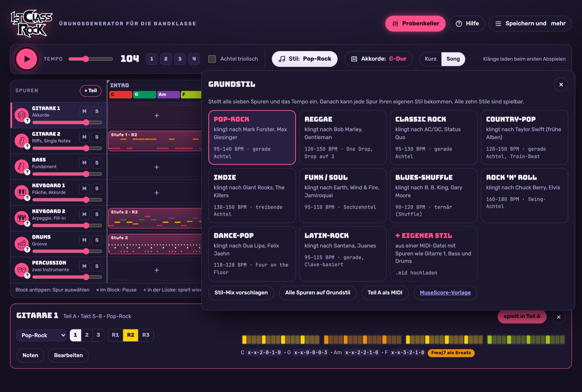Select rhythm variant R3
Screen dimensions: 582x392
pyautogui.click(x=146, y=335)
